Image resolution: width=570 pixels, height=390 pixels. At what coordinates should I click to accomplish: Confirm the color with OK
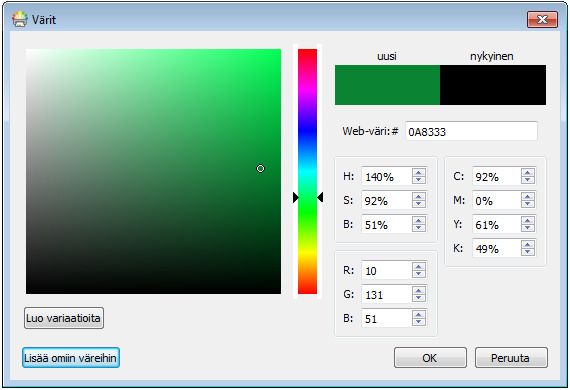(x=430, y=358)
